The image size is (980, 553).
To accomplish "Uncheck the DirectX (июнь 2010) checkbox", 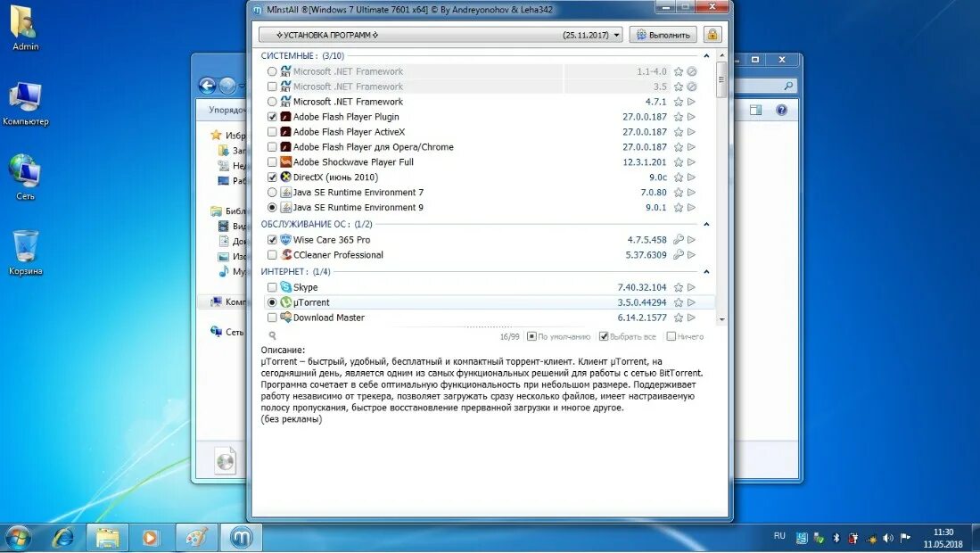I will pyautogui.click(x=272, y=177).
